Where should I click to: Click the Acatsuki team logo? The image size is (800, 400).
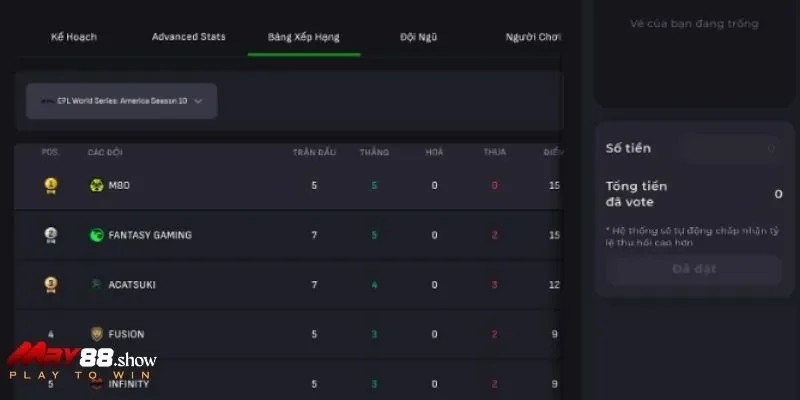(x=97, y=284)
